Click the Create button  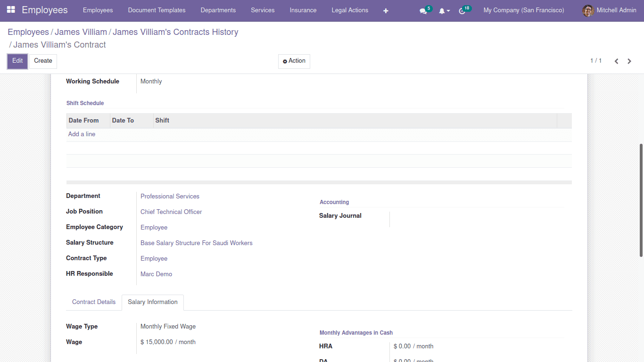pos(43,61)
